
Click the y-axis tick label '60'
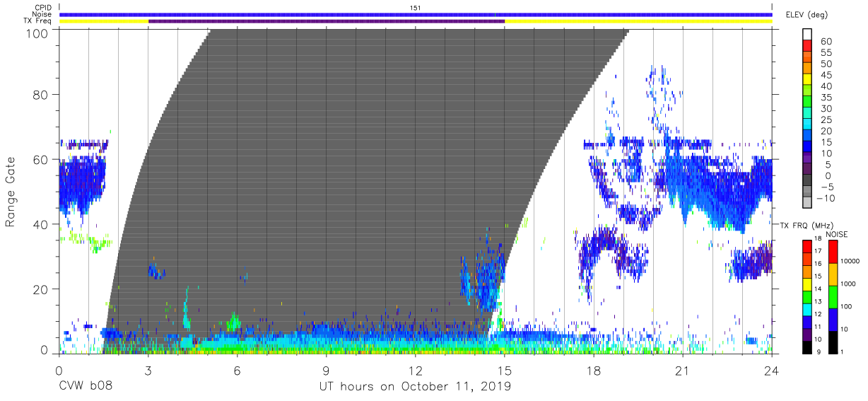(x=40, y=159)
